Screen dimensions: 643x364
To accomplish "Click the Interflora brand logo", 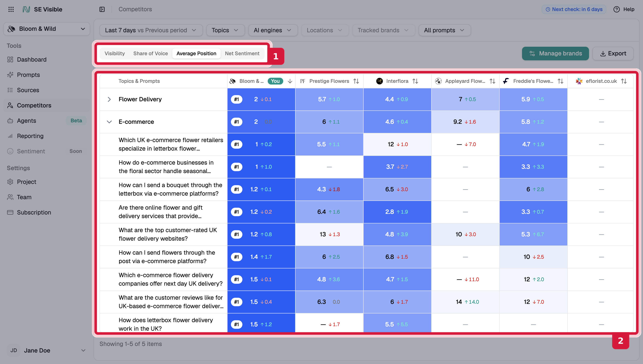I will pos(380,81).
